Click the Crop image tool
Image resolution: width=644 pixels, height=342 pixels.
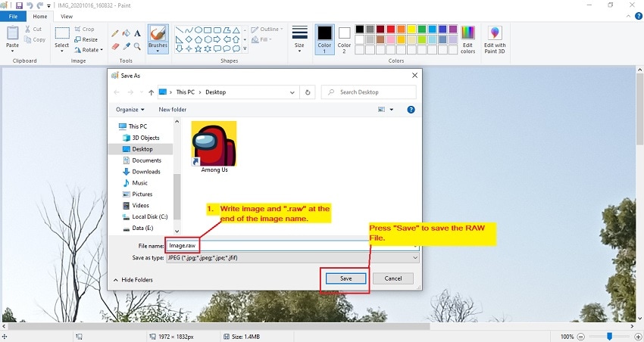(x=85, y=29)
